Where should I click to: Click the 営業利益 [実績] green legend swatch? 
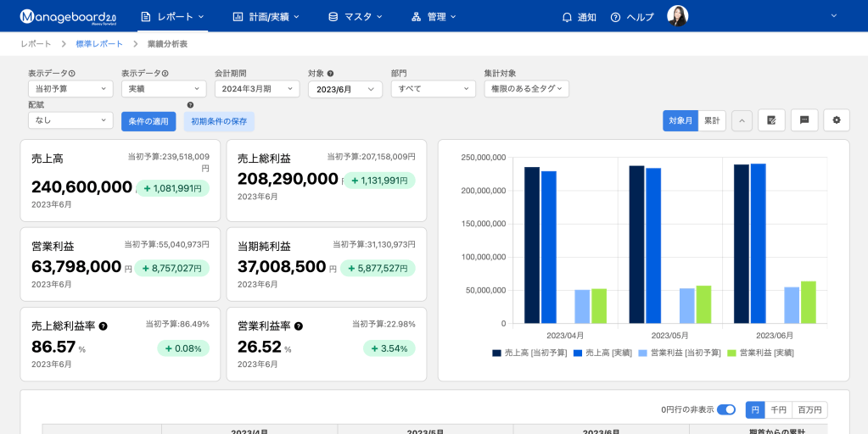pos(733,353)
